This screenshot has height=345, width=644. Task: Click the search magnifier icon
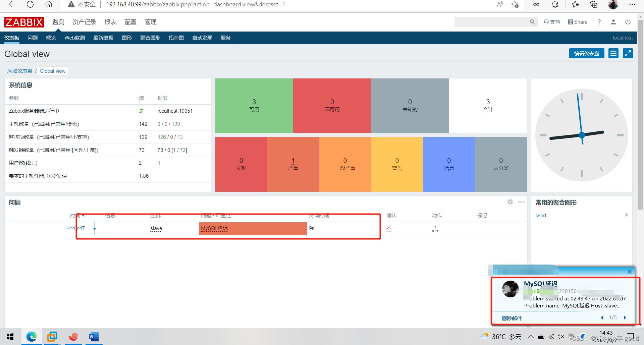point(532,22)
